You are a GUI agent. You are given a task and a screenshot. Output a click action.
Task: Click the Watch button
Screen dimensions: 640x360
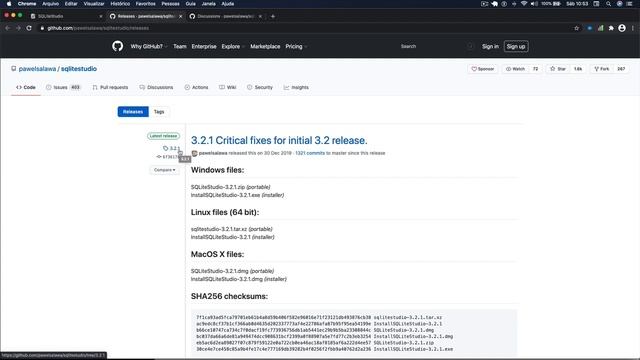click(x=516, y=69)
